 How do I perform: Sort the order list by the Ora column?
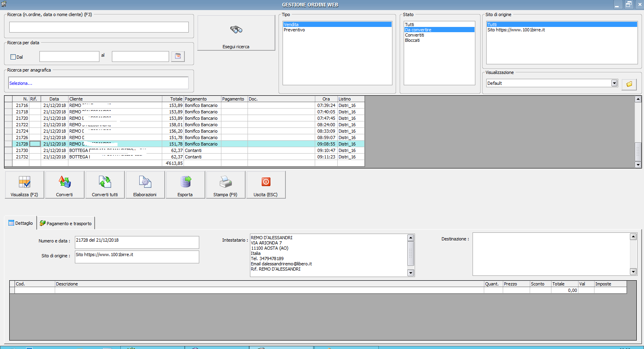pyautogui.click(x=326, y=99)
